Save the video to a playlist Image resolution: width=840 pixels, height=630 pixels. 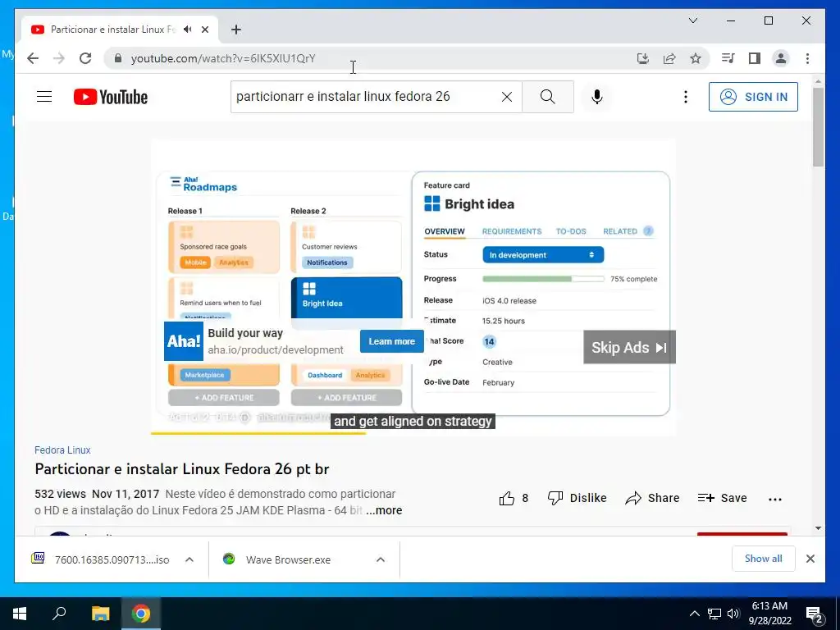click(722, 498)
